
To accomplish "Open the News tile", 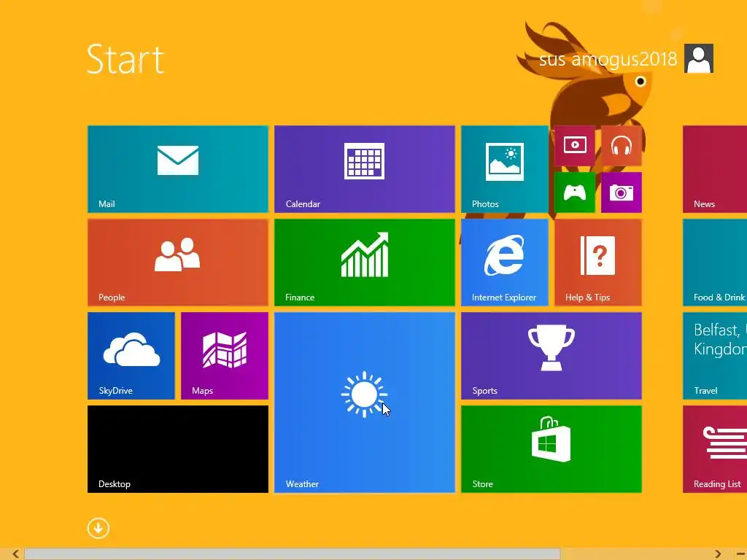I will coord(715,169).
